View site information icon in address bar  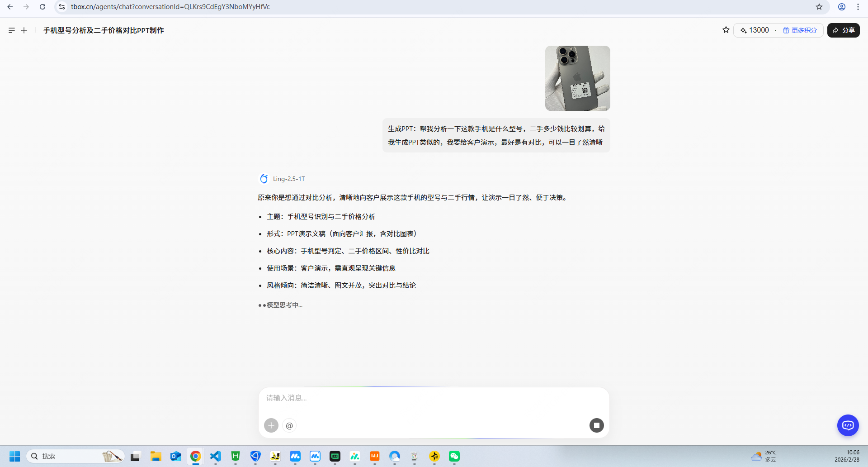pos(62,7)
